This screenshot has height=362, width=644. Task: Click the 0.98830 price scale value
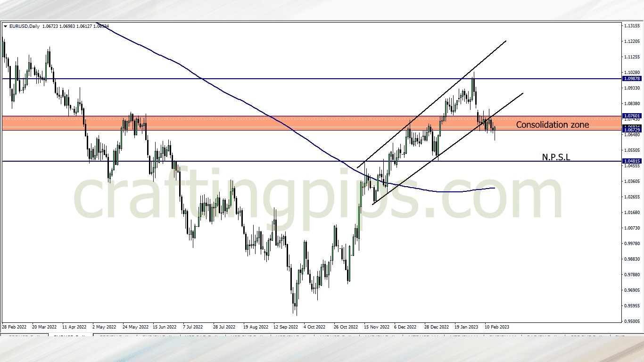click(x=632, y=259)
